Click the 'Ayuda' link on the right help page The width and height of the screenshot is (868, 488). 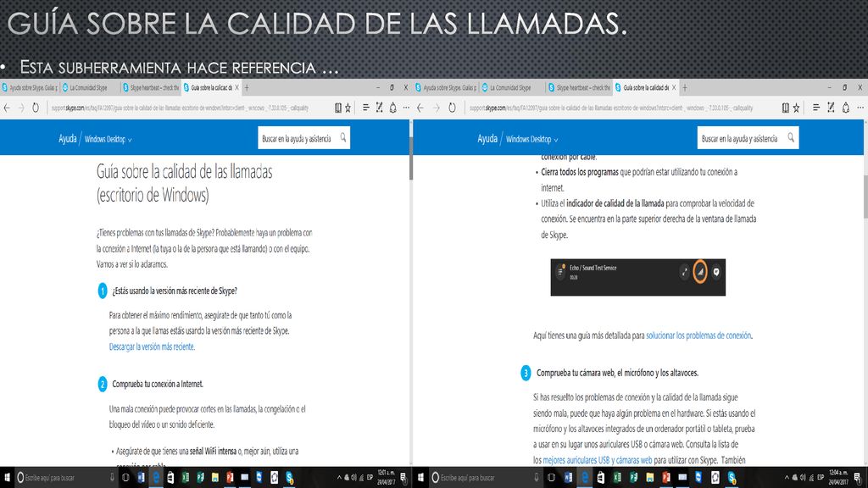(x=487, y=139)
